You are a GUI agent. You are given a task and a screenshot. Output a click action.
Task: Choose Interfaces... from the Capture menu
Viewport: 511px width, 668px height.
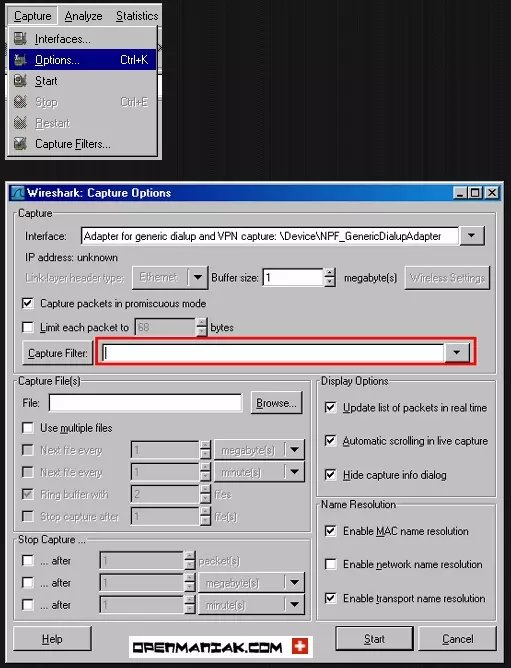coord(83,39)
